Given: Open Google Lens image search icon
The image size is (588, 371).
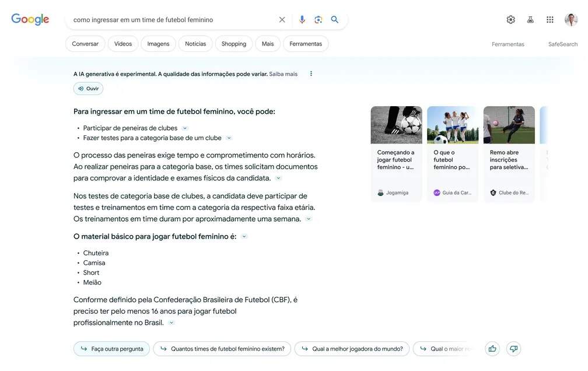Looking at the screenshot, I should (318, 19).
